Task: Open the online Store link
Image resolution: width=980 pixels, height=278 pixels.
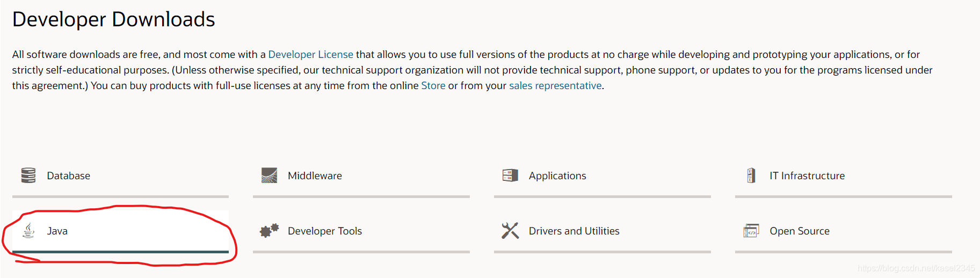Action: [433, 85]
